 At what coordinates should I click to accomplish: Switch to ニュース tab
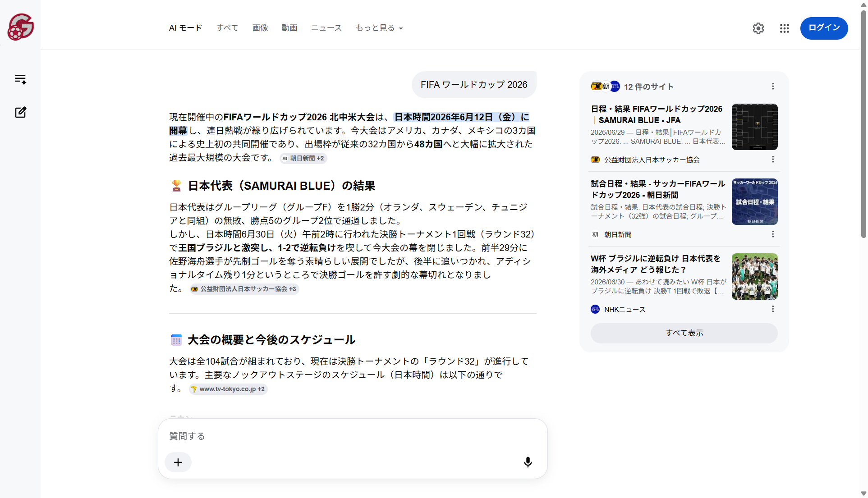(x=326, y=28)
